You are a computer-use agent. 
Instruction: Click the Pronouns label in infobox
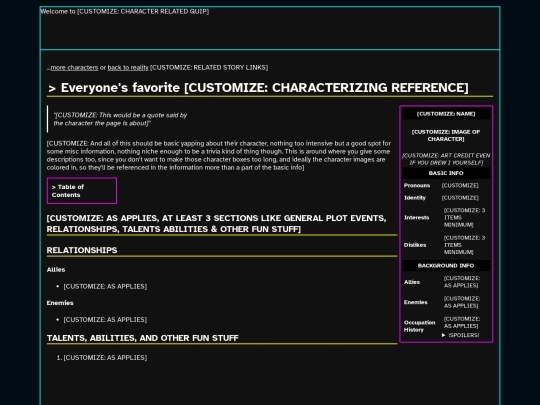click(417, 186)
